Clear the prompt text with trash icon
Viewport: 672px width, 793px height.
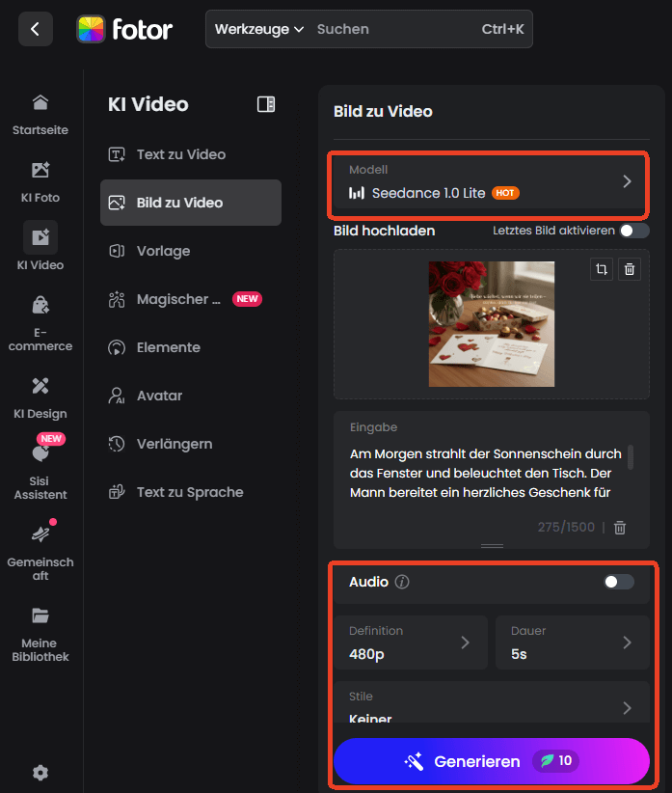pos(620,527)
